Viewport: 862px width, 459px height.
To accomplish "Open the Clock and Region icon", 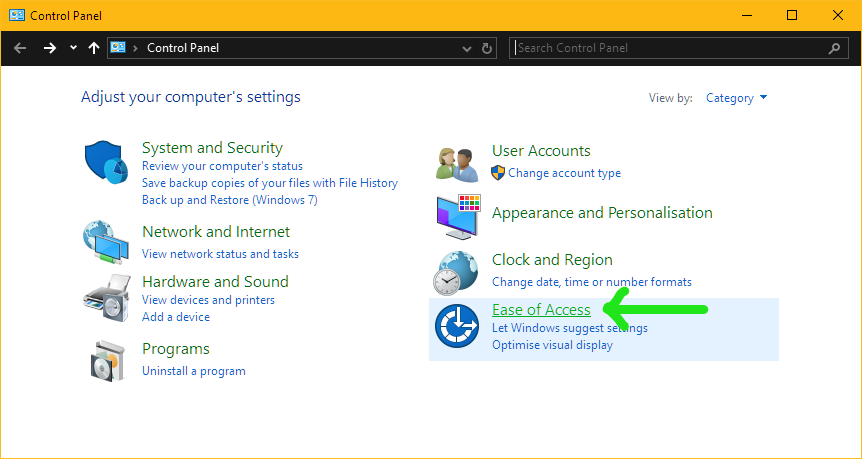I will pyautogui.click(x=455, y=273).
